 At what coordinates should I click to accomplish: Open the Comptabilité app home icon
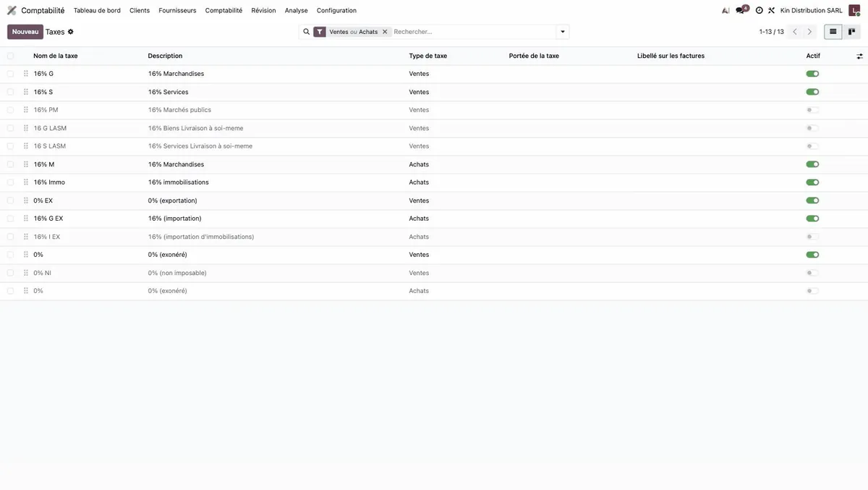pos(12,10)
